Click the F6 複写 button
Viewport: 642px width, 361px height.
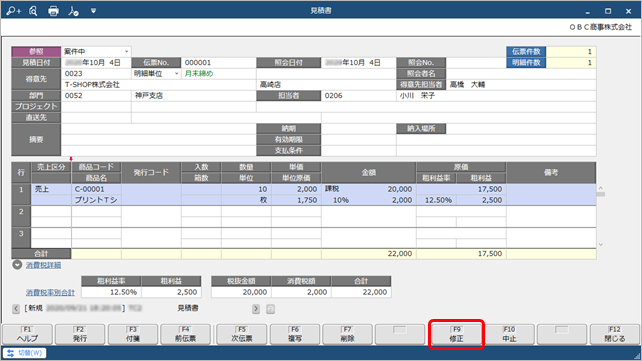pyautogui.click(x=295, y=334)
